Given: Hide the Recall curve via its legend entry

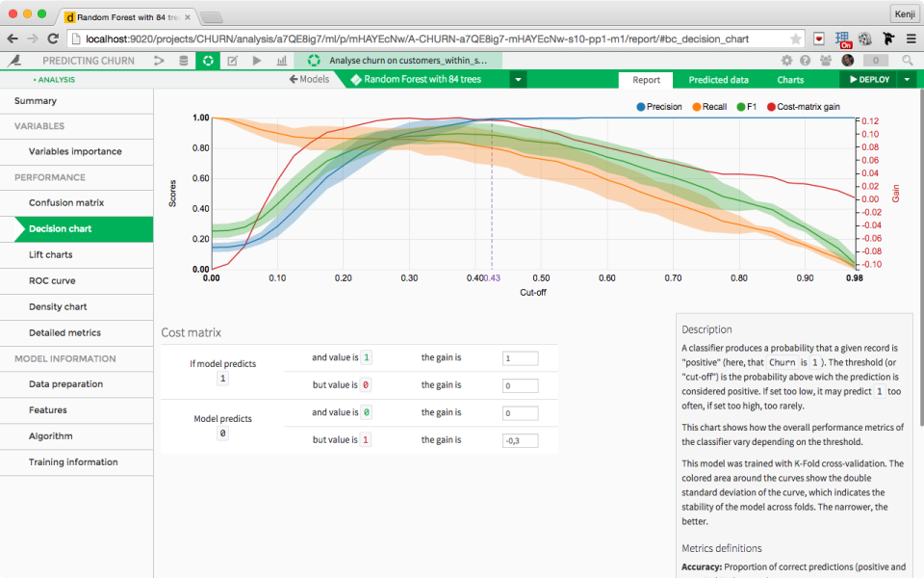Looking at the screenshot, I should pos(712,106).
